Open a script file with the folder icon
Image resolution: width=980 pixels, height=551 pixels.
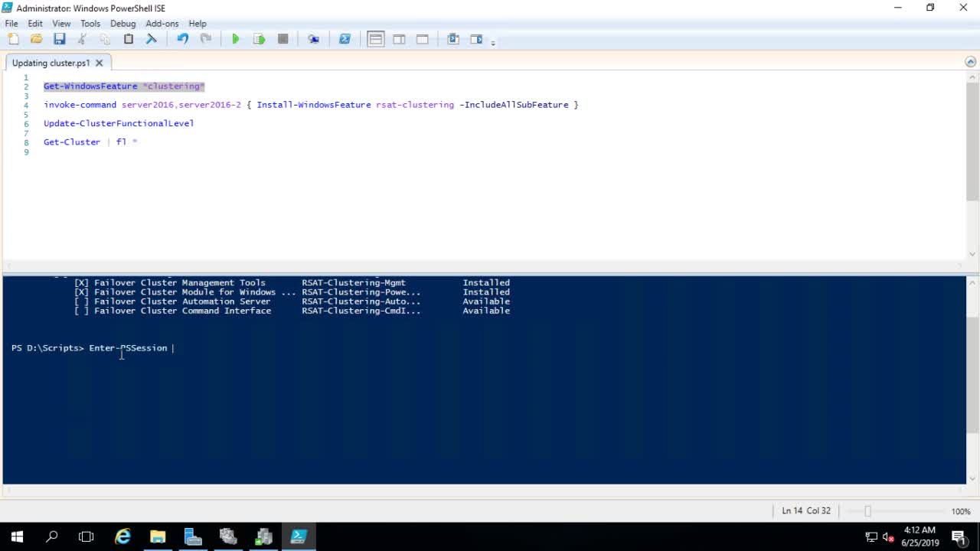coord(36,39)
